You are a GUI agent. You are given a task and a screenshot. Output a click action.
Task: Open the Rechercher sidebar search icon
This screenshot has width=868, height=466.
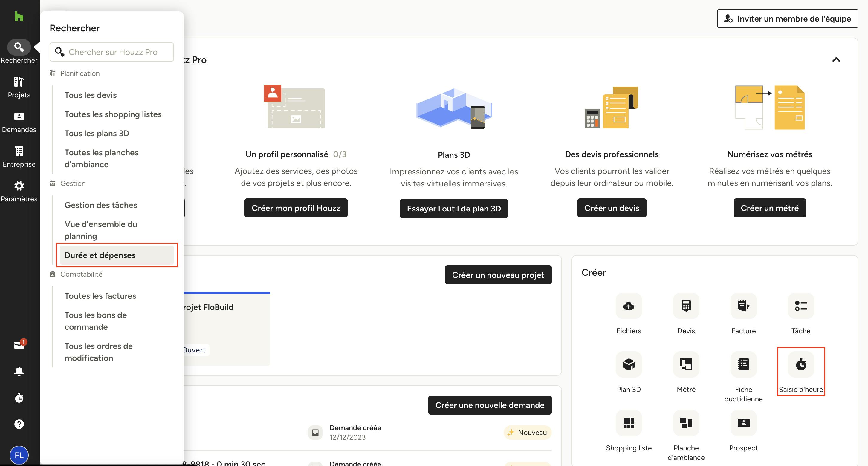click(19, 47)
